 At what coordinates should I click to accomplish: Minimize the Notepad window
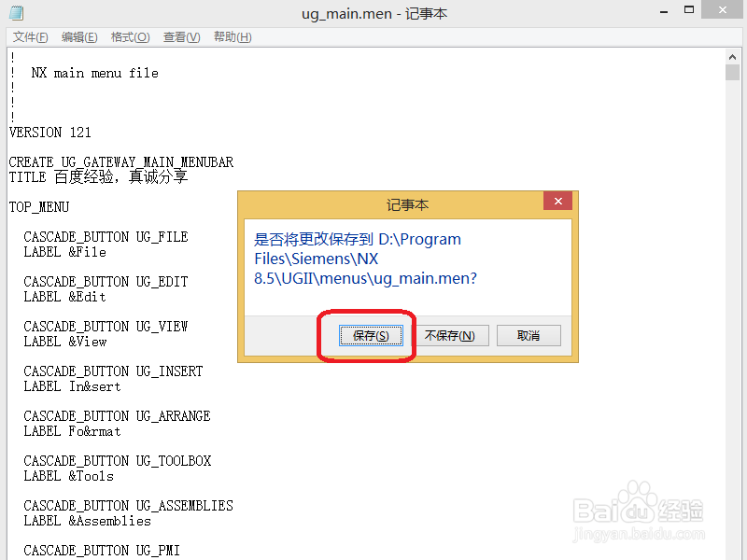tap(664, 11)
